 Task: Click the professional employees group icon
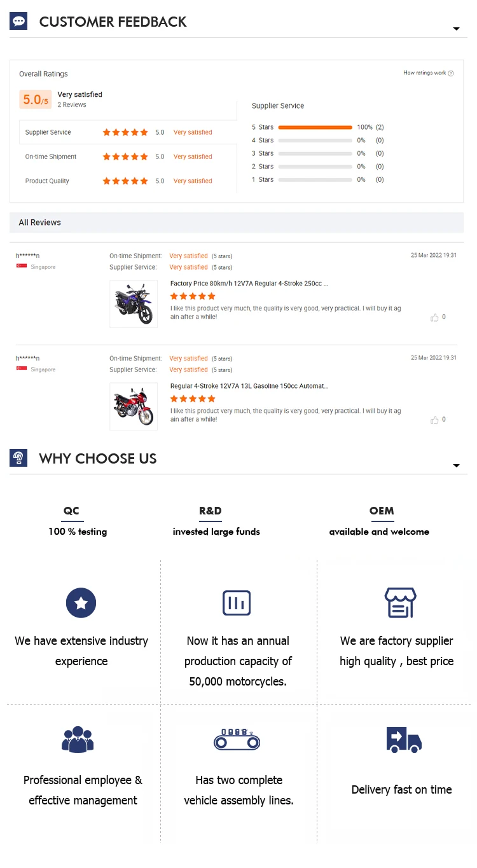78,739
